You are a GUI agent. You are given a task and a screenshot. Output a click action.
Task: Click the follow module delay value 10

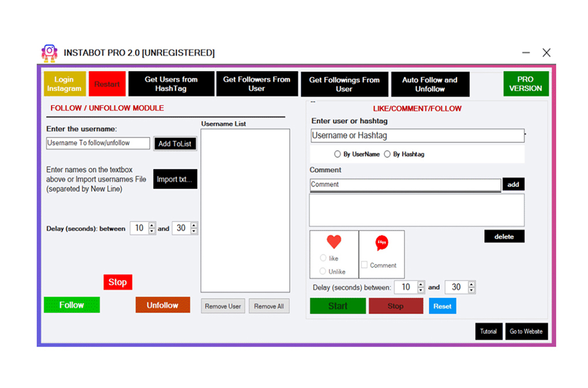140,228
